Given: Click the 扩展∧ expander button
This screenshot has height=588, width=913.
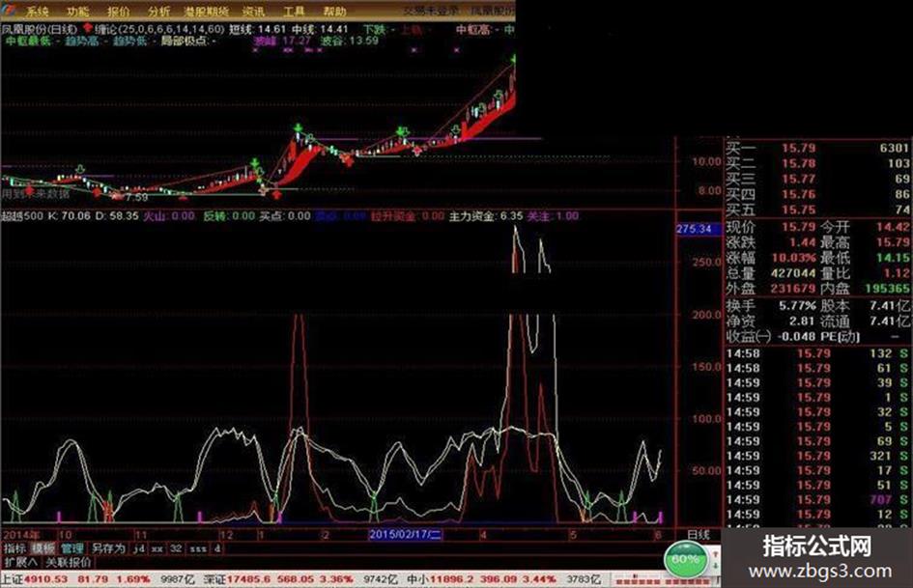Looking at the screenshot, I should click(20, 562).
